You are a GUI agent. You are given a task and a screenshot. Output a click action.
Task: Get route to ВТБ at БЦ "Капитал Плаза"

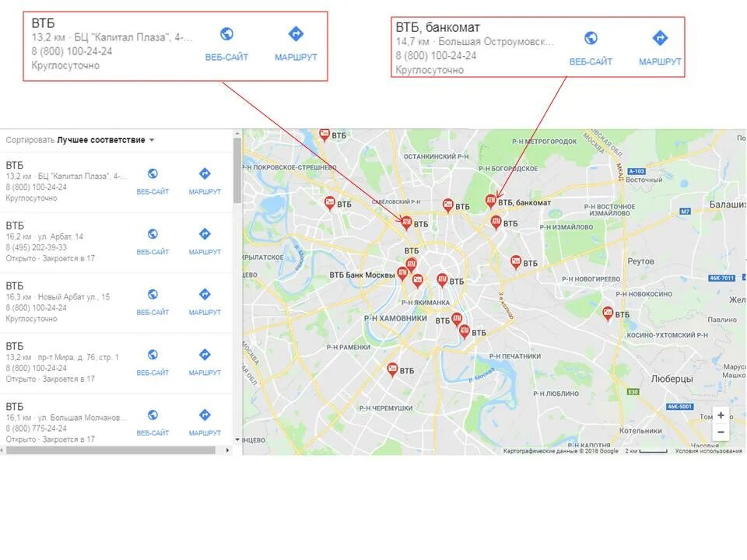205,181
